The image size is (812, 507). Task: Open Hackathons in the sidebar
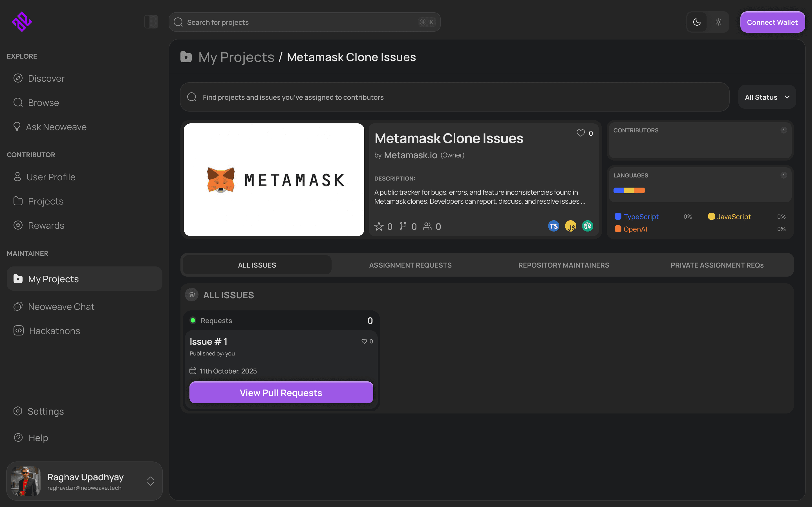coord(54,331)
